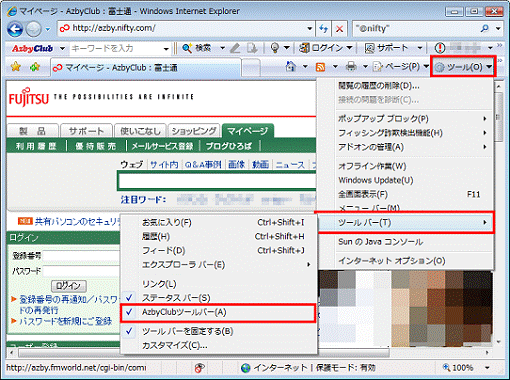
Task: Click the 登録番号 input field
Action: 81,256
